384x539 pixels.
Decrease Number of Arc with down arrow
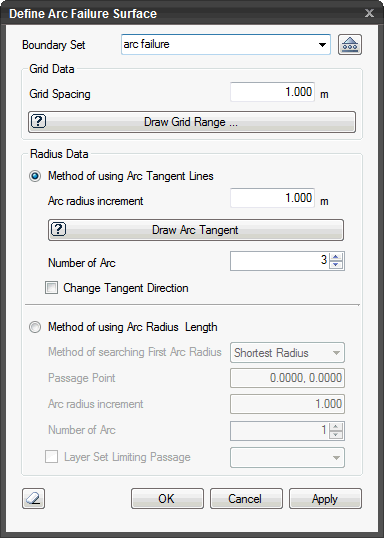(336, 265)
